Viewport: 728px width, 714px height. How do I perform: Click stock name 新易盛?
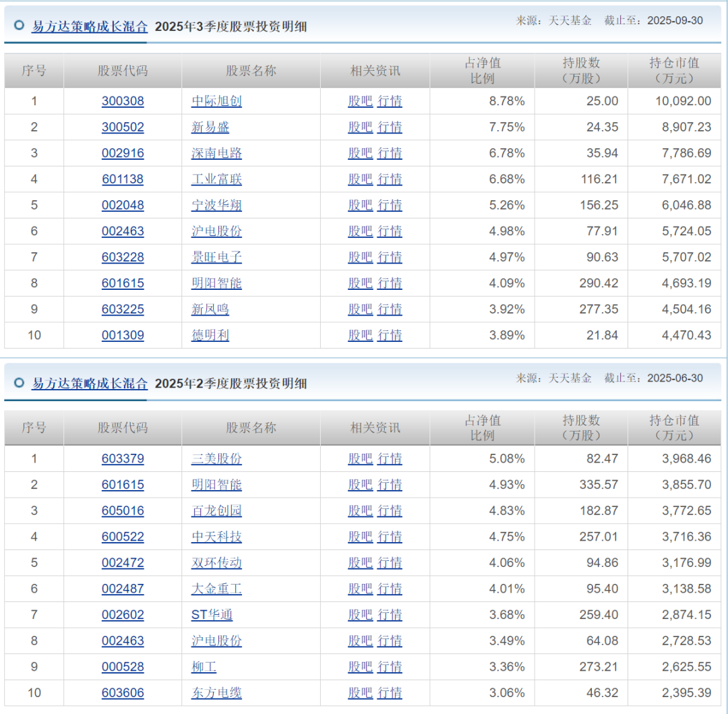tap(210, 127)
